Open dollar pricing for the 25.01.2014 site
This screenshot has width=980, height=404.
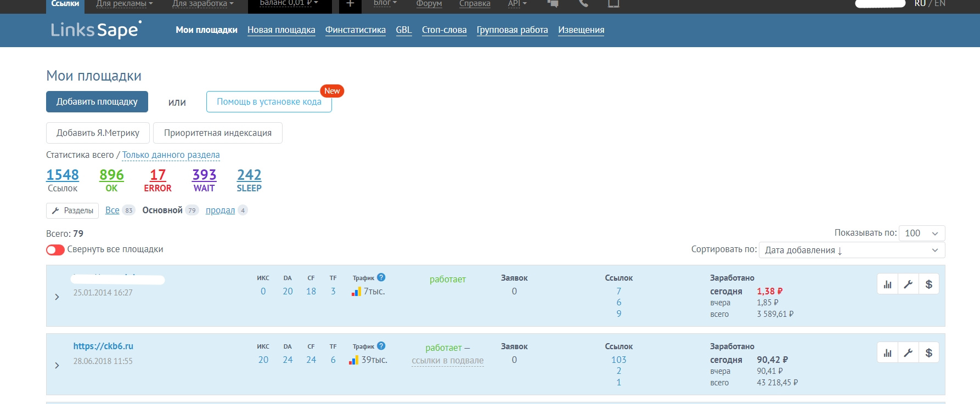(929, 284)
